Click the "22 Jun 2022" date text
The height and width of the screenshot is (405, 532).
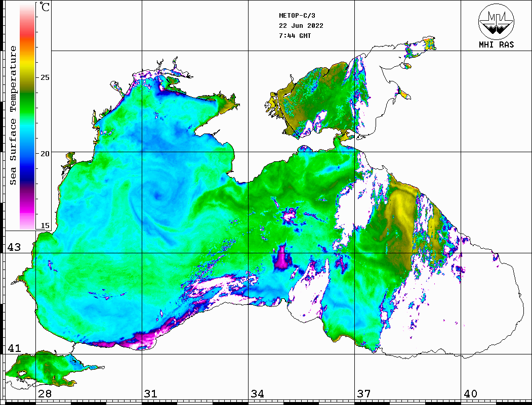[301, 26]
